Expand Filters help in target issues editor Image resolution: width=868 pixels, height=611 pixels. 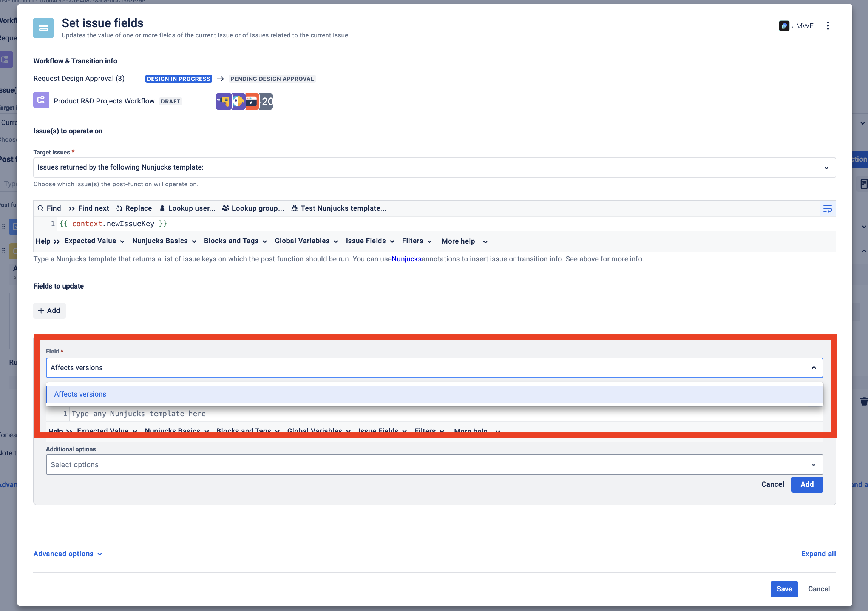pyautogui.click(x=417, y=241)
